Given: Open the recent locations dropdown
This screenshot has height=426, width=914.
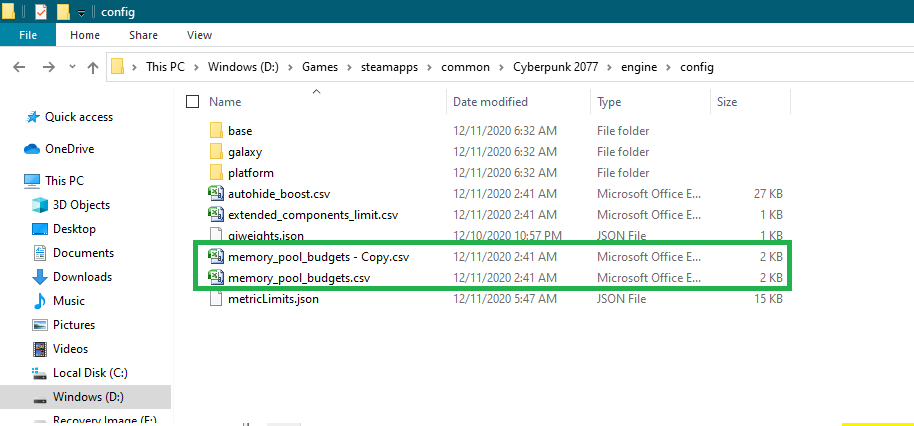Looking at the screenshot, I should tap(72, 67).
